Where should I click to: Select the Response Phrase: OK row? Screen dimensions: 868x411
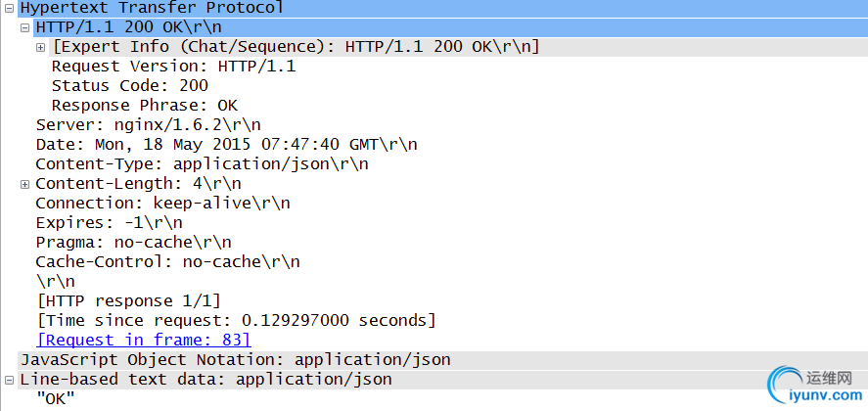(x=145, y=106)
